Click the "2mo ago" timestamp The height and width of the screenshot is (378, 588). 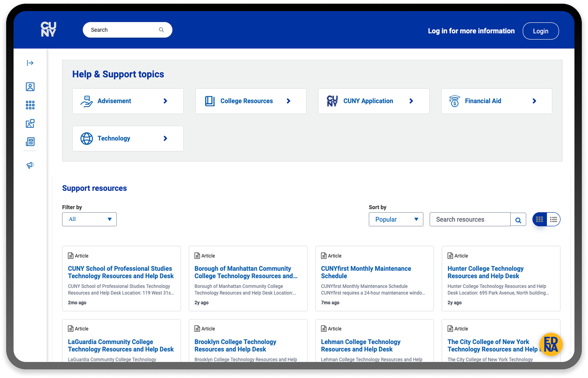77,303
